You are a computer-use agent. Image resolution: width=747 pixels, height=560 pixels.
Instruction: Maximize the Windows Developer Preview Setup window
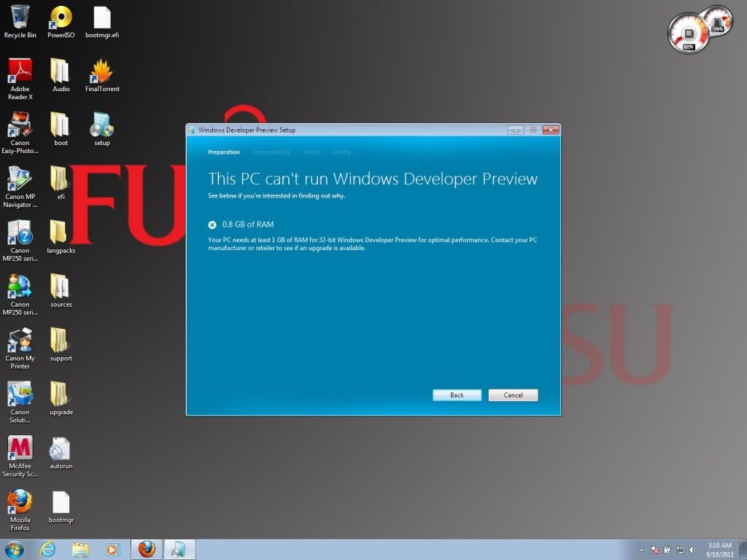click(x=533, y=130)
